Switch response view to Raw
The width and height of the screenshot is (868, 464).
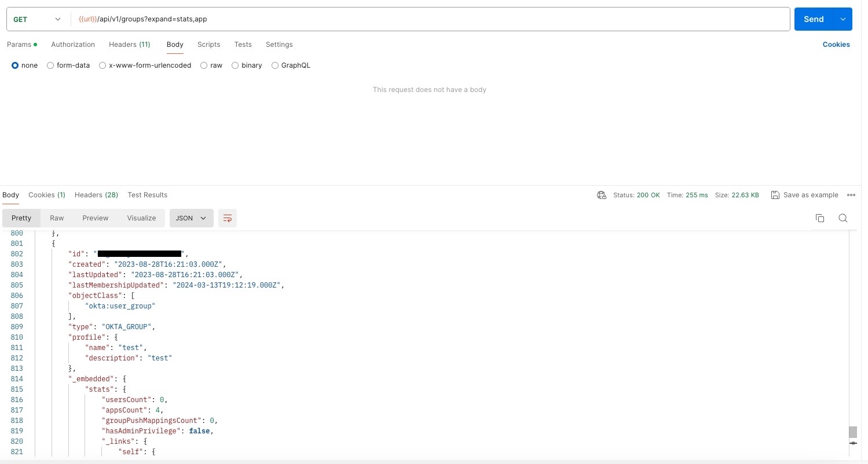click(57, 218)
